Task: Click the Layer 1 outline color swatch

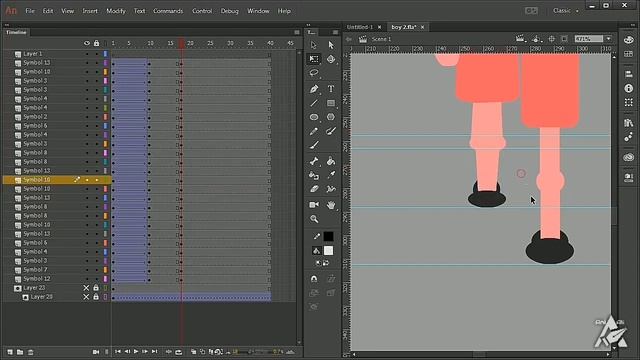Action: pos(105,54)
